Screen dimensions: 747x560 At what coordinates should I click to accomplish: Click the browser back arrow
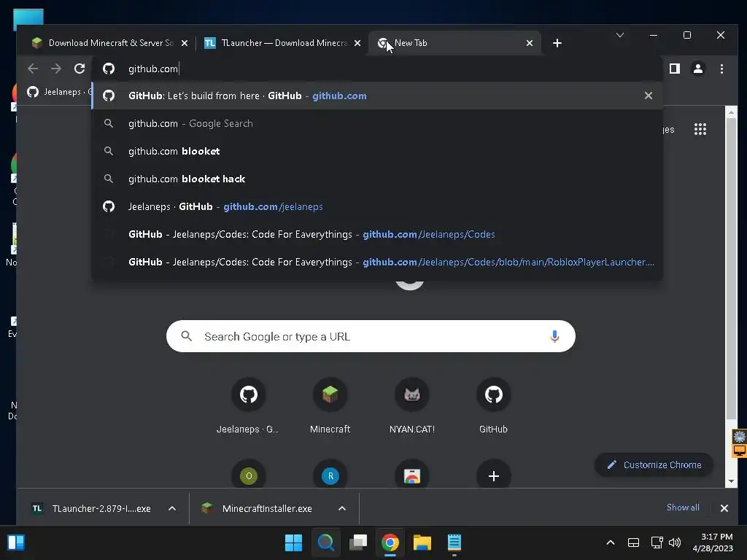click(x=33, y=69)
